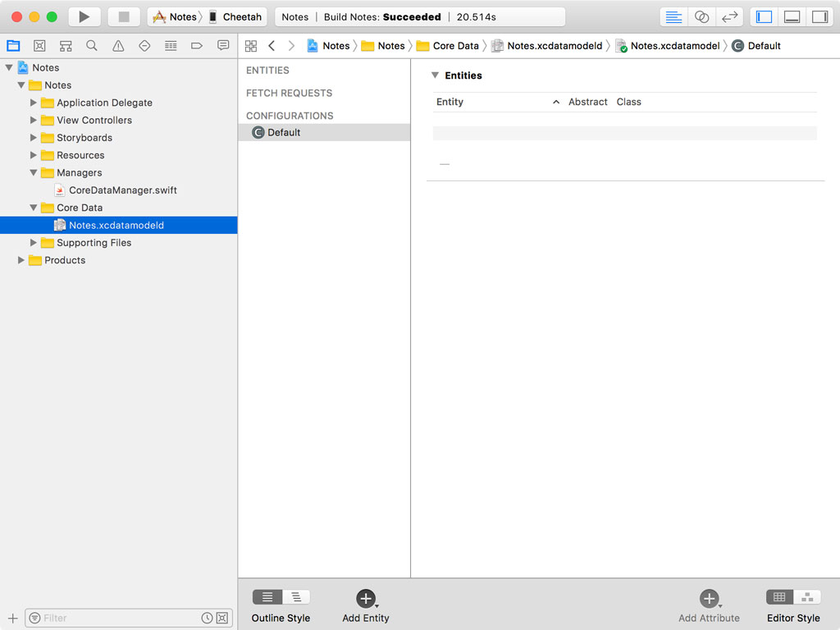Collapse the Managers folder
The width and height of the screenshot is (840, 630).
(32, 172)
